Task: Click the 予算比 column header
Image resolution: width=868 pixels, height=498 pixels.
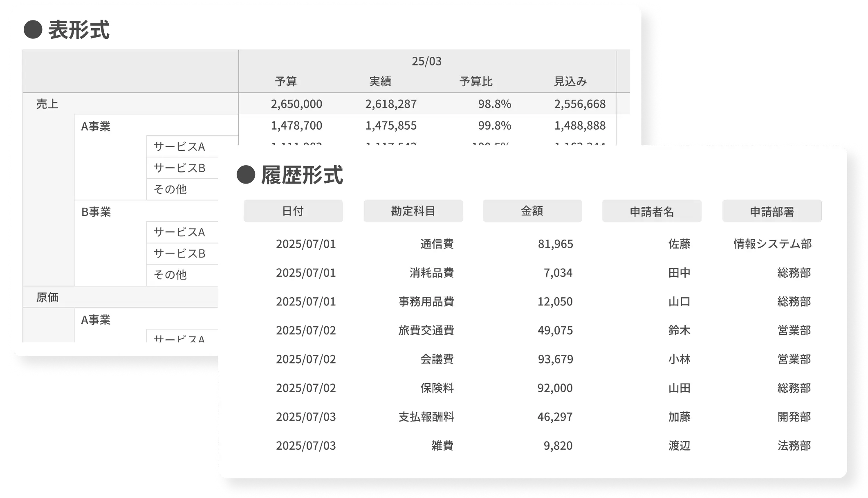Action: [475, 81]
